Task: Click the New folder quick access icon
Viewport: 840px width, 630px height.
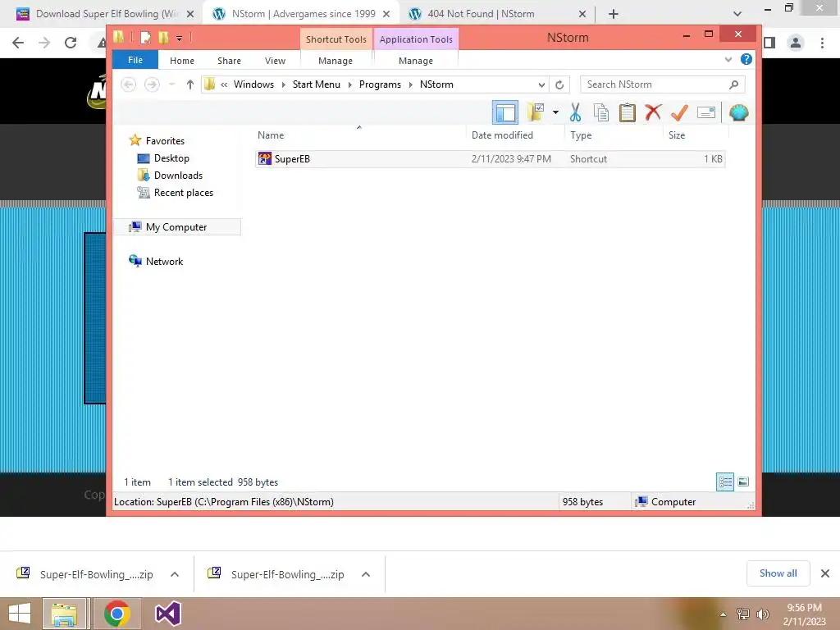Action: (163, 37)
